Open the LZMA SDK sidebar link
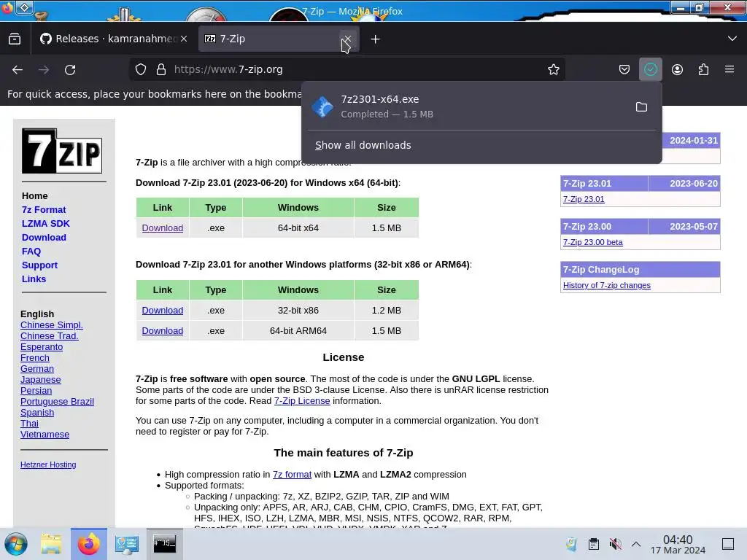747x560 pixels. [x=46, y=223]
